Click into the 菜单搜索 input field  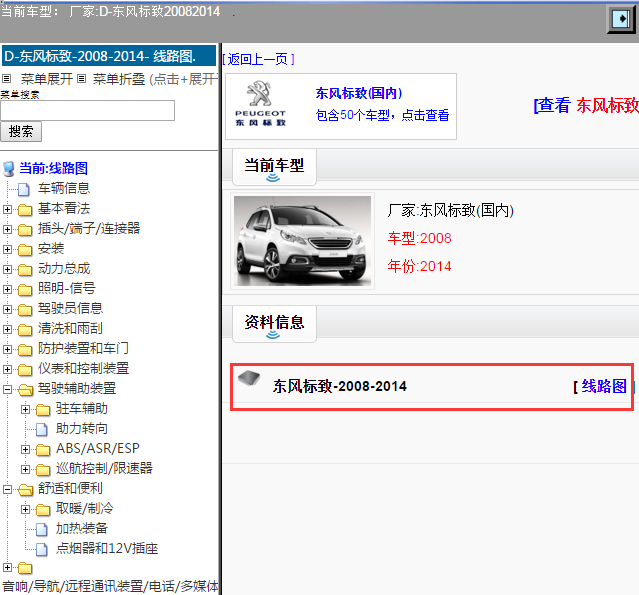click(88, 110)
